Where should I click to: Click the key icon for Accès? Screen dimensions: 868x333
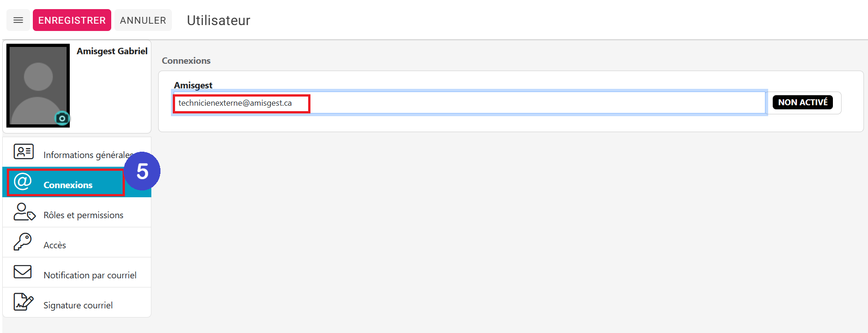[23, 242]
